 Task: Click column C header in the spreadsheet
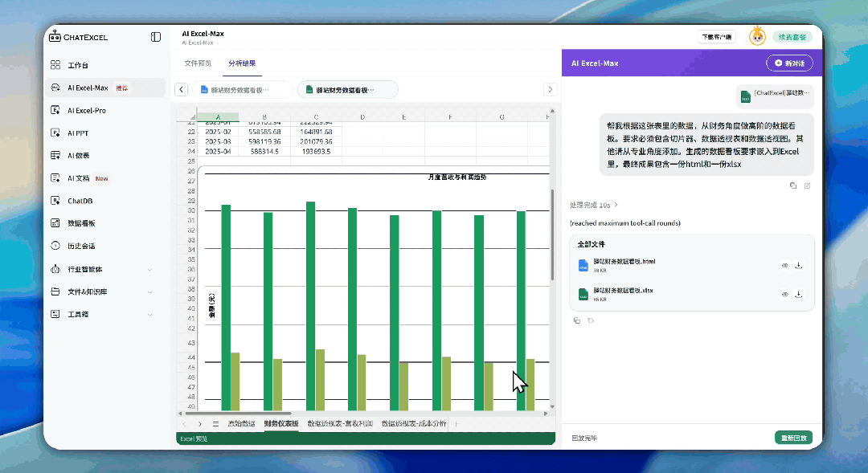point(316,117)
